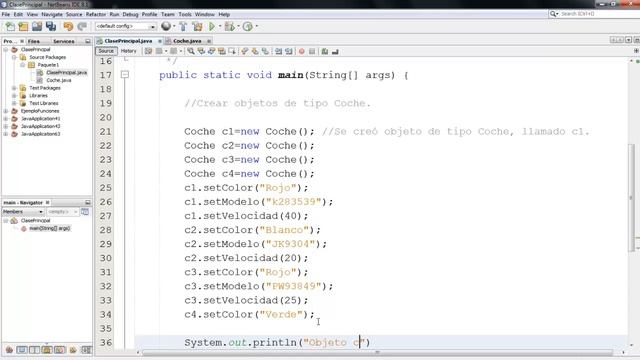The width and height of the screenshot is (640, 360).
Task: Select Coche.java in the Projects tree
Action: point(59,80)
